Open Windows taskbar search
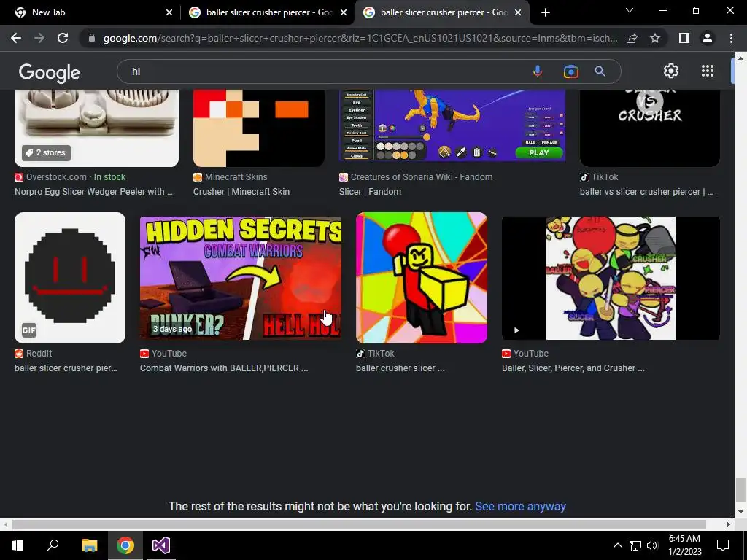Viewport: 747px width, 560px height. pyautogui.click(x=53, y=545)
